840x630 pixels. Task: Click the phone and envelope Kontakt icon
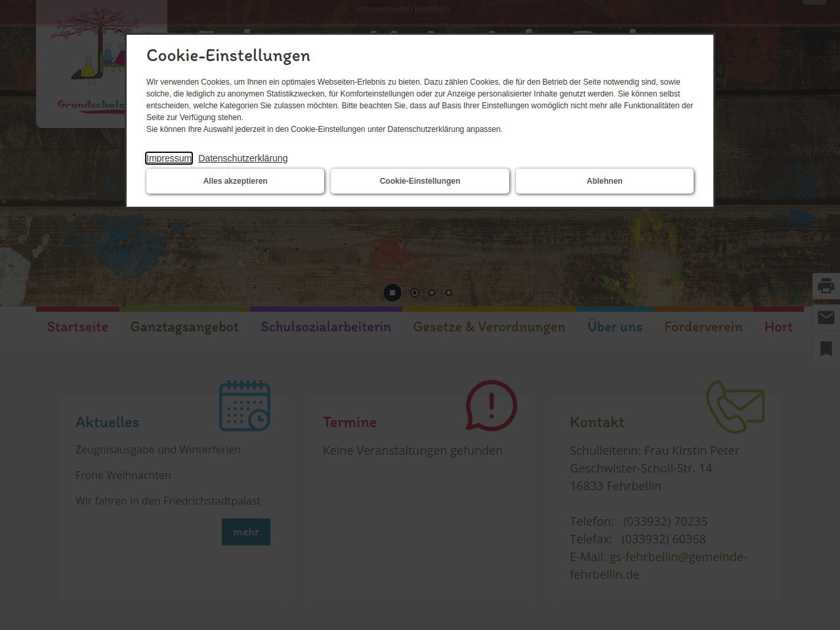(735, 406)
